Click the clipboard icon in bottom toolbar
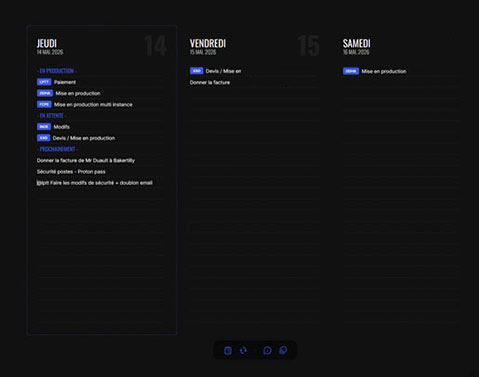Viewport: 479px width, 377px height. (x=228, y=350)
